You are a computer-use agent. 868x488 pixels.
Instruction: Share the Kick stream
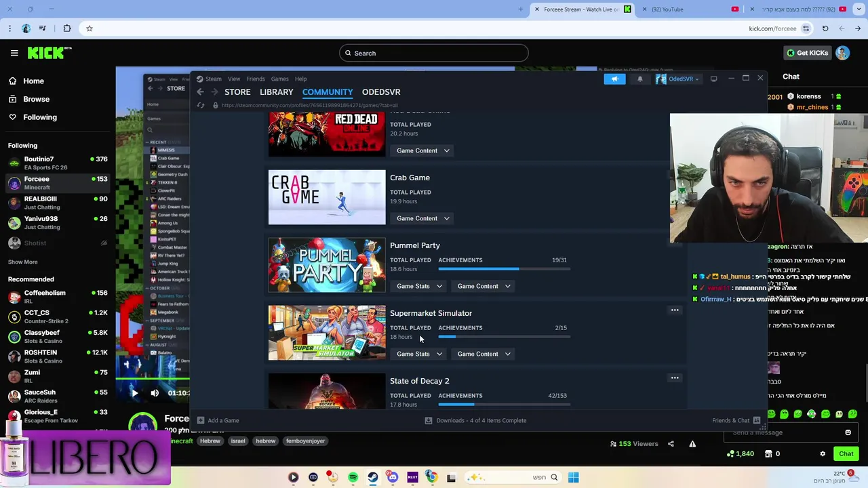click(x=671, y=444)
